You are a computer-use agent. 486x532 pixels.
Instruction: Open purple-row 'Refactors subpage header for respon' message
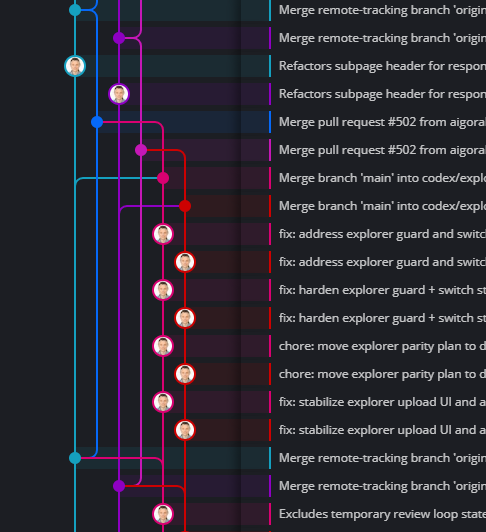point(382,94)
